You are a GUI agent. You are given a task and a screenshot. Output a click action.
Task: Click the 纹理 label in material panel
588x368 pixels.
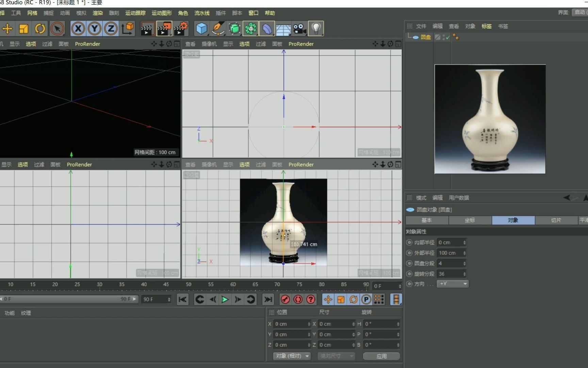[x=26, y=313]
